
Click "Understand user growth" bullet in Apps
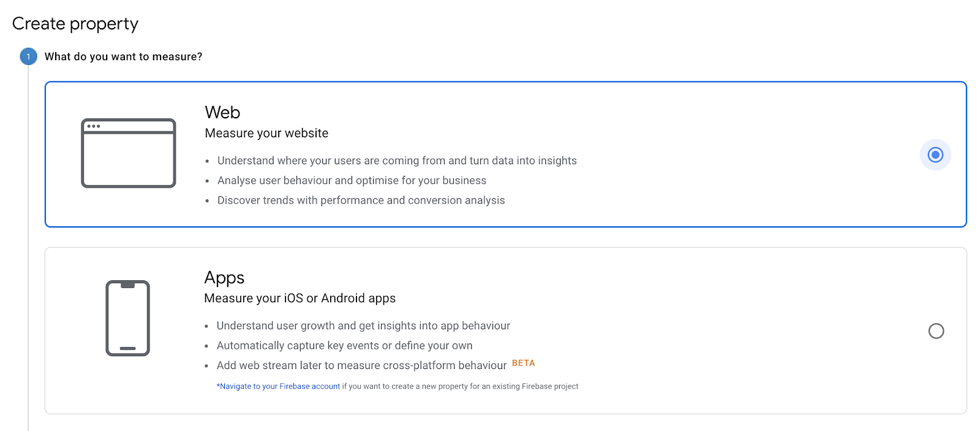(x=363, y=326)
